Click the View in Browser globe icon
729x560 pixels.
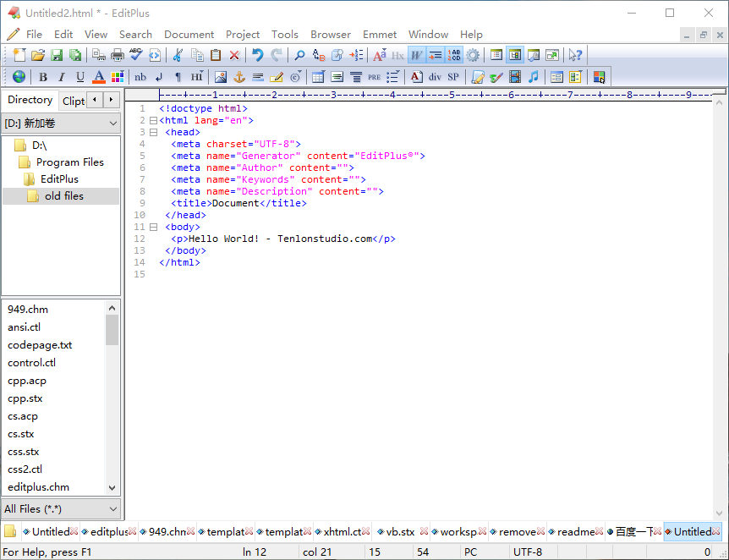coord(19,77)
